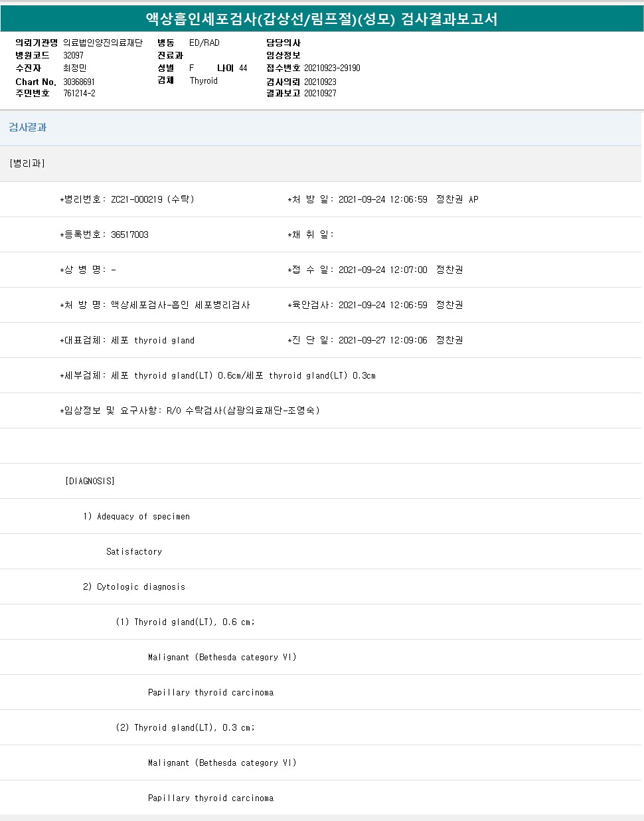Click pathology number ZC21-000219 (수탁)

point(153,199)
